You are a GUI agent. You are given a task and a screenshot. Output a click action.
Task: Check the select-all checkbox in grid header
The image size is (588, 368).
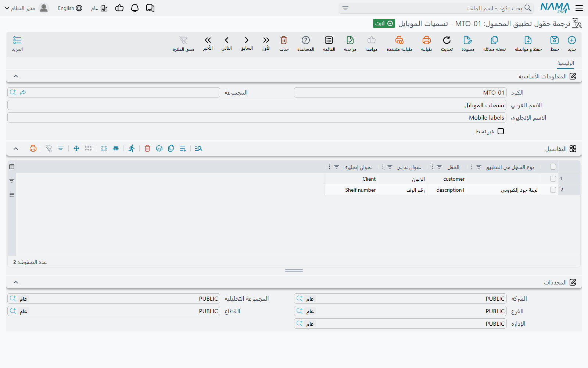tap(553, 167)
